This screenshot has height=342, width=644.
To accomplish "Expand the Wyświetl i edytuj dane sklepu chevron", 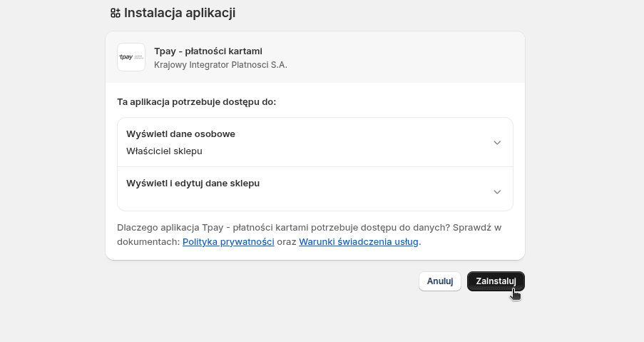I will click(x=497, y=192).
